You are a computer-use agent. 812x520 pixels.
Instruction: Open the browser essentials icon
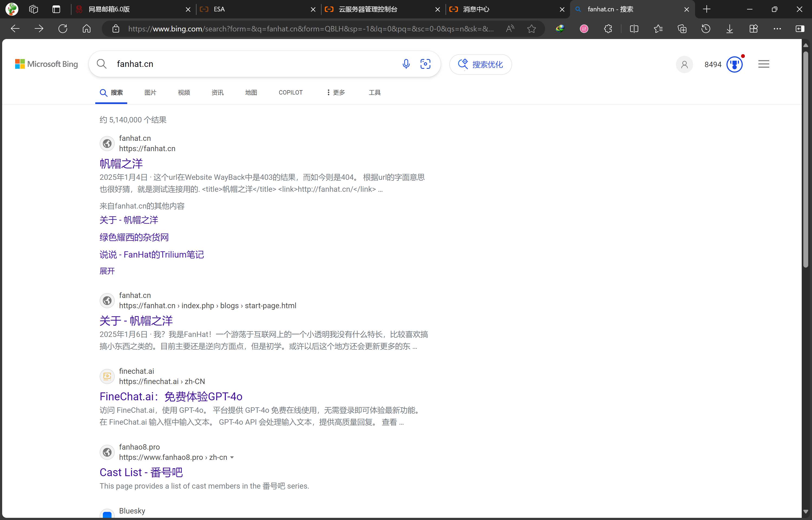pos(754,29)
